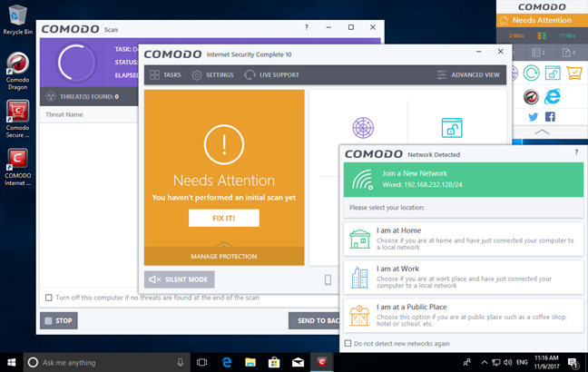Open the COMODO Internet Security desktop shortcut
588x372 pixels.
[17, 167]
